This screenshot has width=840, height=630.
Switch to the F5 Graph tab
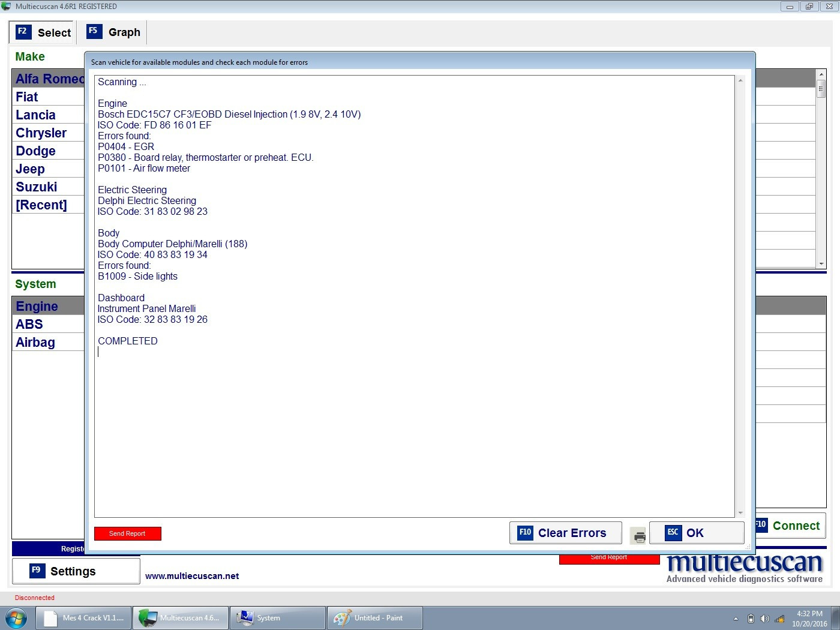pyautogui.click(x=113, y=32)
